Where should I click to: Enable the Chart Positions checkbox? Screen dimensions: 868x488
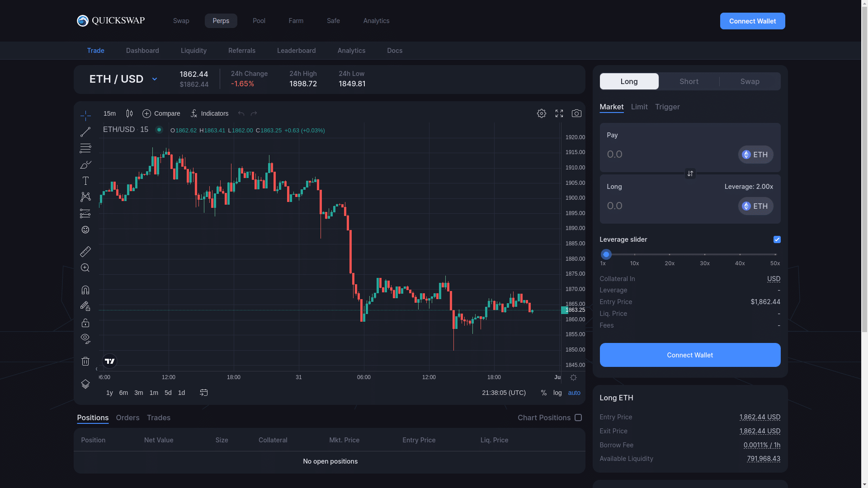(578, 418)
